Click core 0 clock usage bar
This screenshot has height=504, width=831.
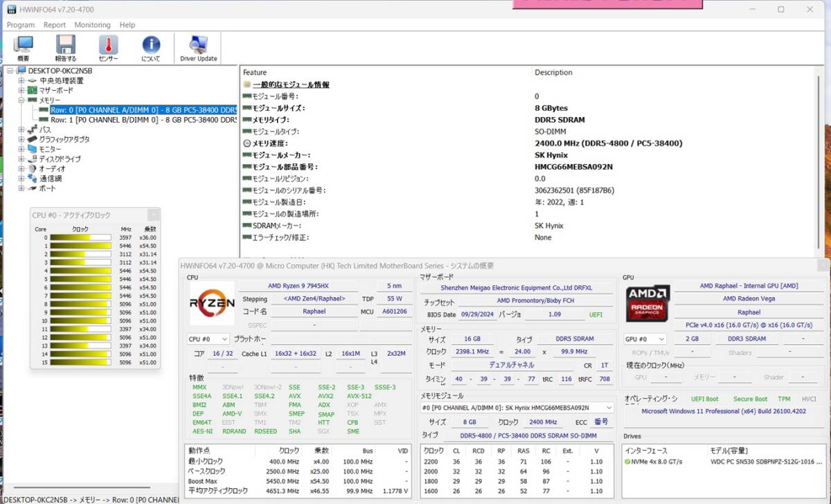[x=80, y=237]
